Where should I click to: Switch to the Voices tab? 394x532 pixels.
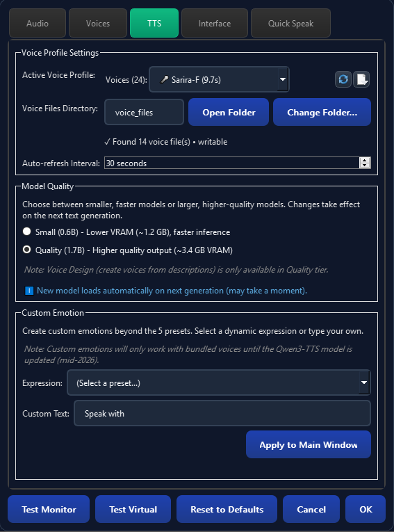[x=98, y=23]
